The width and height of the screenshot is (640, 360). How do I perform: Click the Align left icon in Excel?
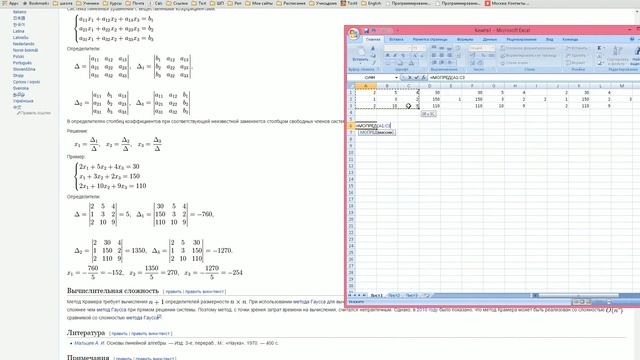(434, 55)
